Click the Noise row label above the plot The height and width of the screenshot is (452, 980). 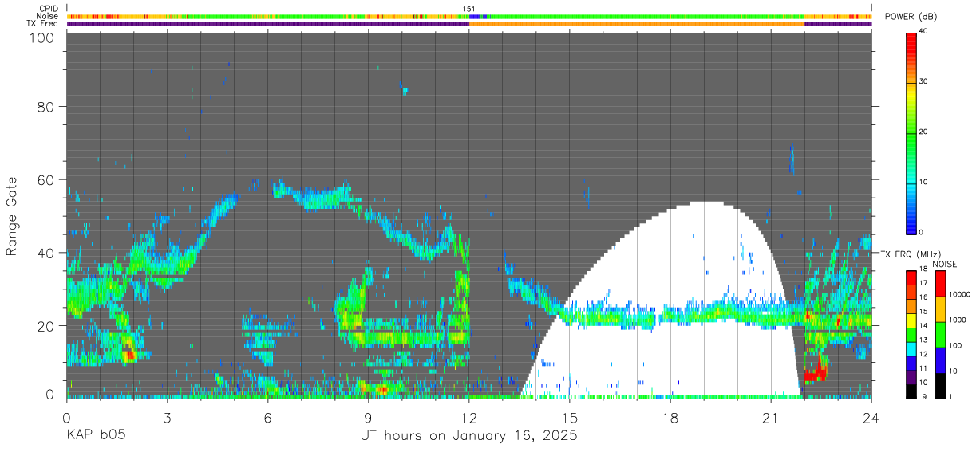coord(48,16)
